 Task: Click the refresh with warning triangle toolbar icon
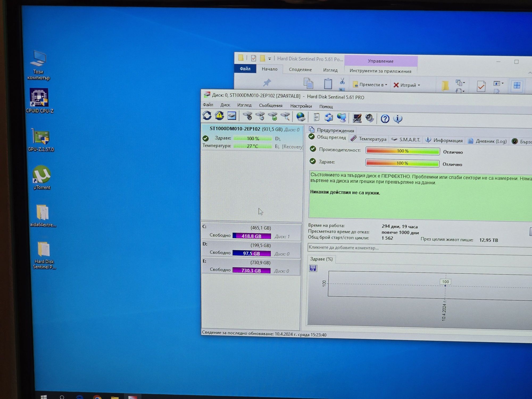coord(219,116)
